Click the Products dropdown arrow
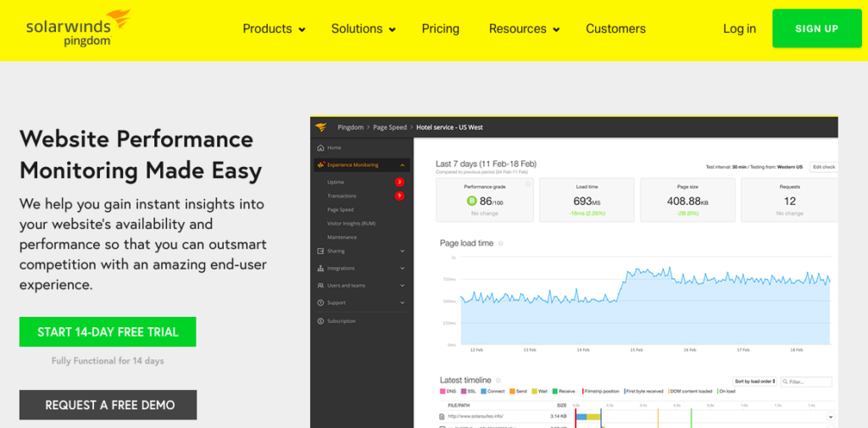Viewport: 868px width, 428px height. point(302,30)
